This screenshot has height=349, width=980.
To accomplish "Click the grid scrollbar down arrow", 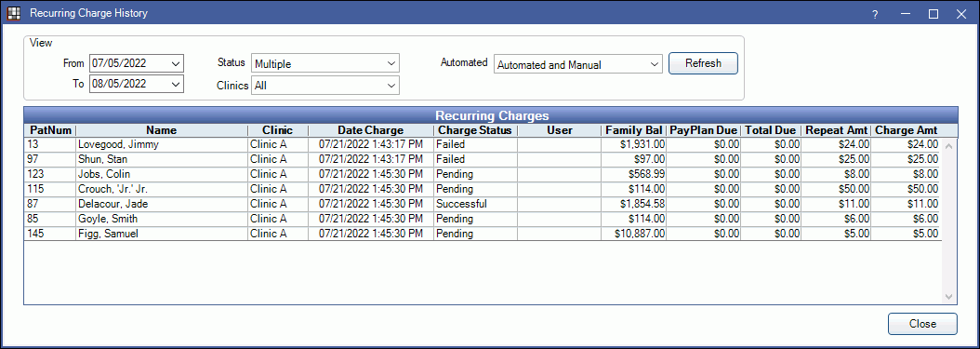I will tap(948, 297).
